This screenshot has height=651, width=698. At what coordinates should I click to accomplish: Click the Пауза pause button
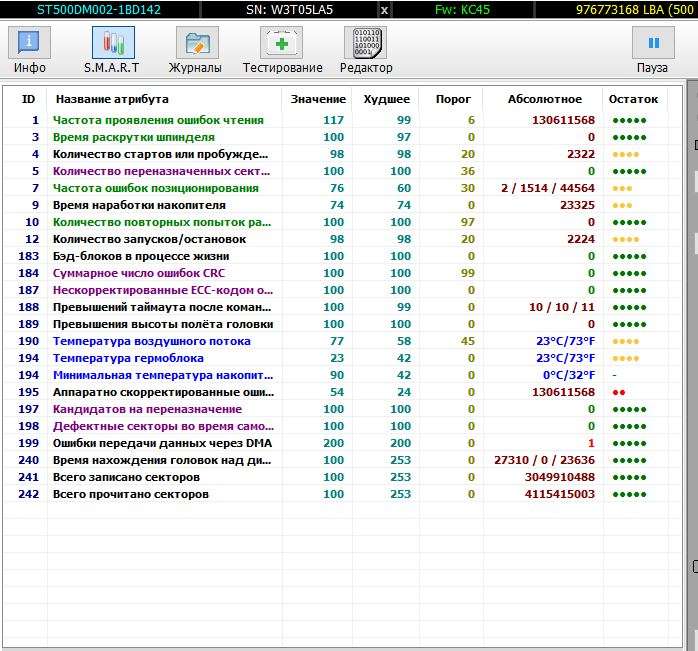coord(653,43)
